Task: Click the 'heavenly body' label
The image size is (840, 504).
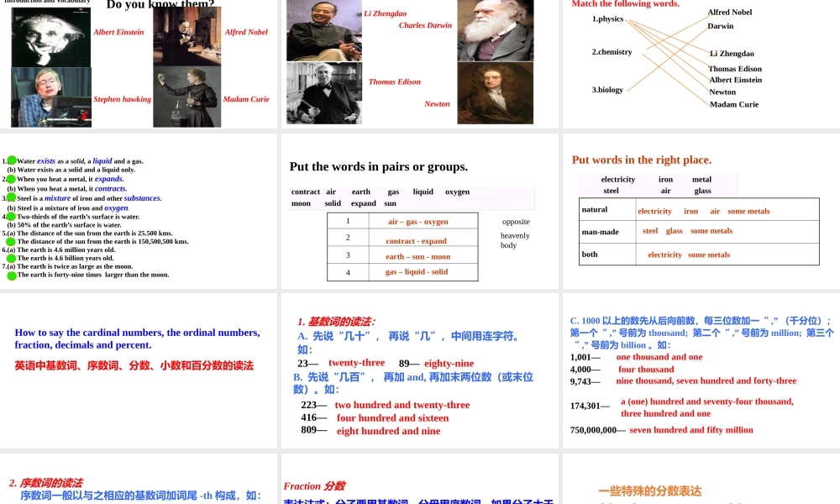Action: 514,240
